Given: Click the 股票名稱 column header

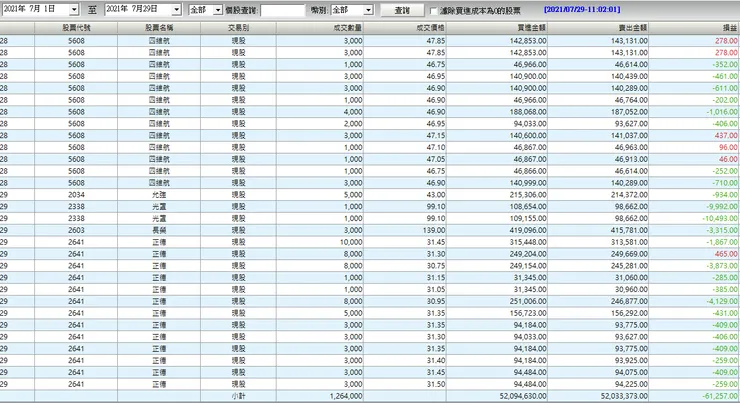Looking at the screenshot, I should 159,28.
